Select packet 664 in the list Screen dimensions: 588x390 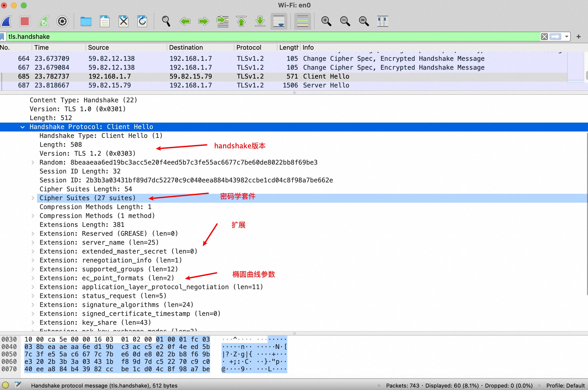pyautogui.click(x=284, y=59)
